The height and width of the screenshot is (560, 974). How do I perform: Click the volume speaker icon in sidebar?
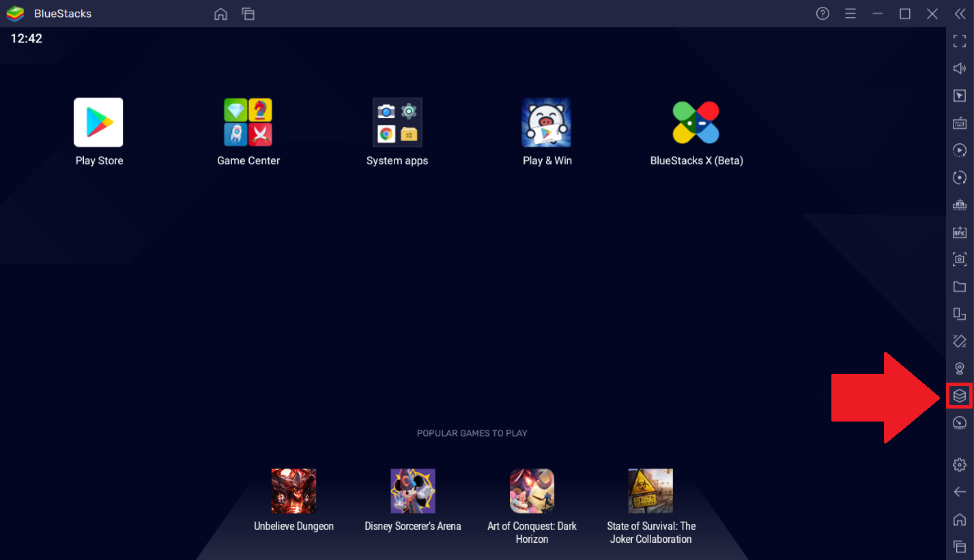click(x=959, y=68)
